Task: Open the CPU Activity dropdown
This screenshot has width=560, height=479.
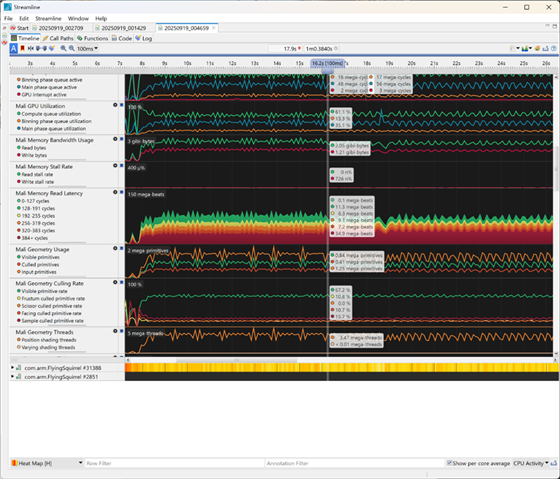Action: tap(531, 463)
